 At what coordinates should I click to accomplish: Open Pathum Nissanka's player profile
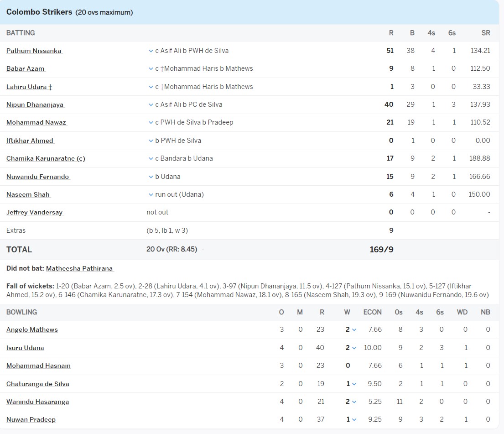click(34, 51)
